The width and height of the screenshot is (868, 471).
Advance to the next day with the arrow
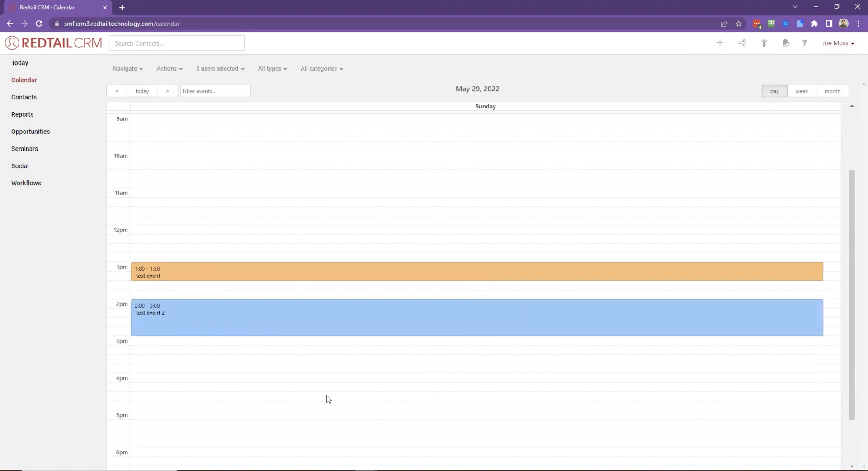(x=167, y=91)
